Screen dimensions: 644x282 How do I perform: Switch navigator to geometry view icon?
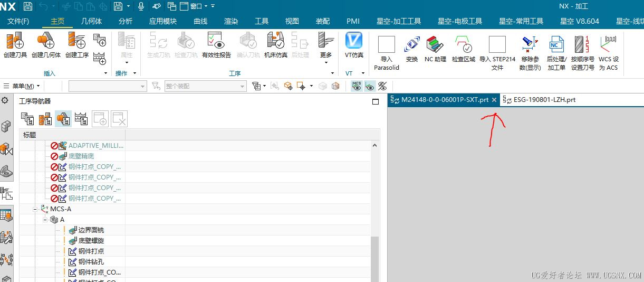click(x=63, y=119)
